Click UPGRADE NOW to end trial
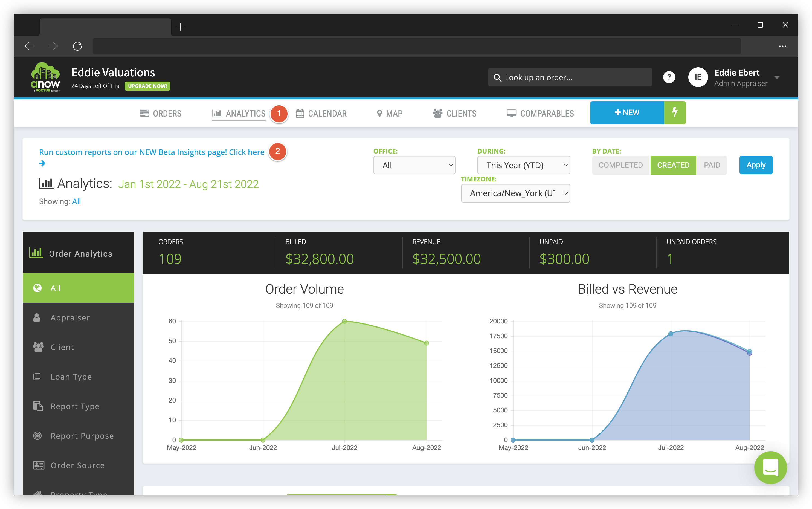This screenshot has height=509, width=812. point(147,86)
